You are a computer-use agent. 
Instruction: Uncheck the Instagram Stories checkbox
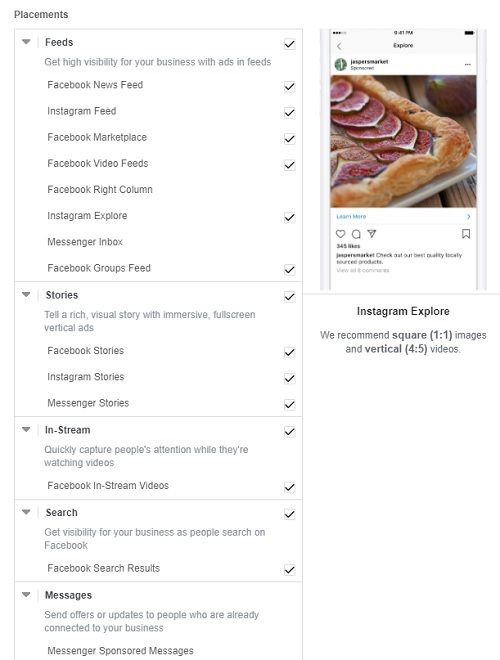point(290,378)
